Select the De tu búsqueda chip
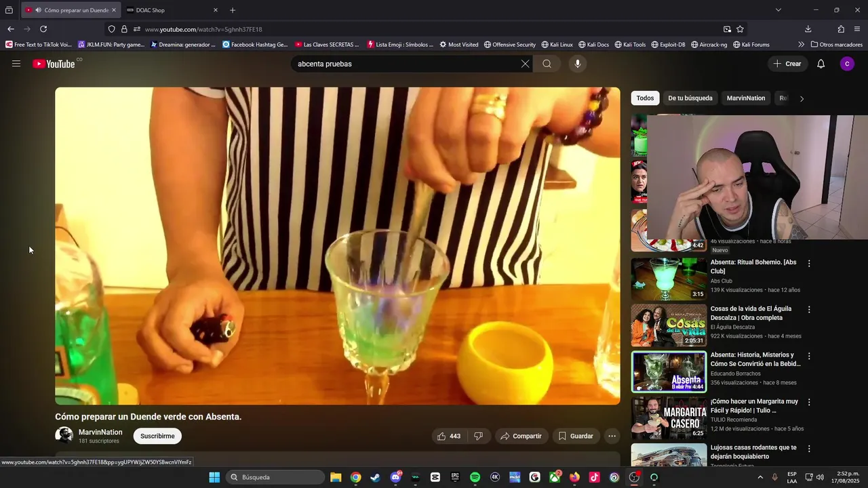868x488 pixels. 690,98
